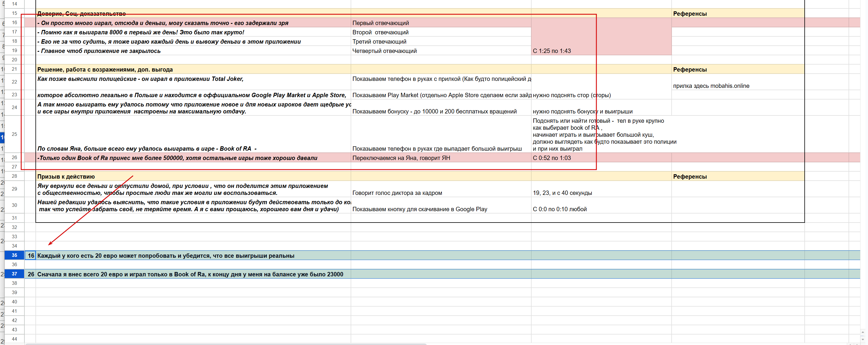This screenshot has width=868, height=345.
Task: Click cell 'нужно подснять бонуску и выигрыши'
Action: point(601,108)
